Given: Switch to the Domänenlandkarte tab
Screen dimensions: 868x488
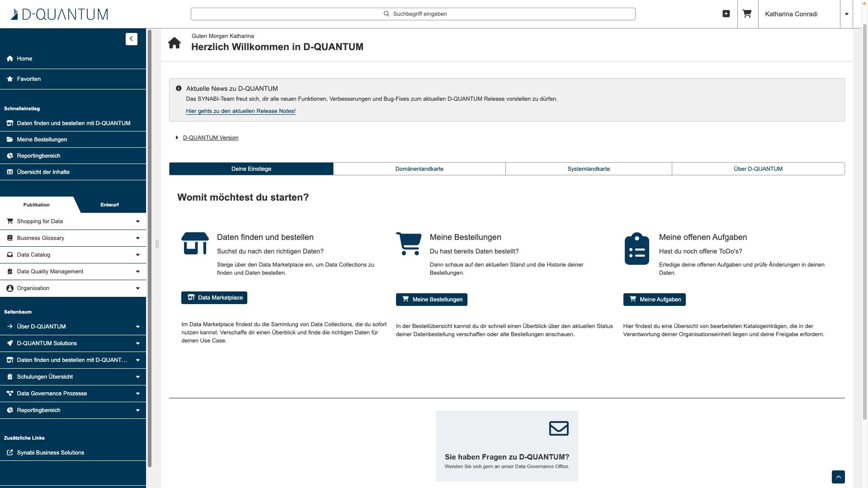Looking at the screenshot, I should pos(419,169).
